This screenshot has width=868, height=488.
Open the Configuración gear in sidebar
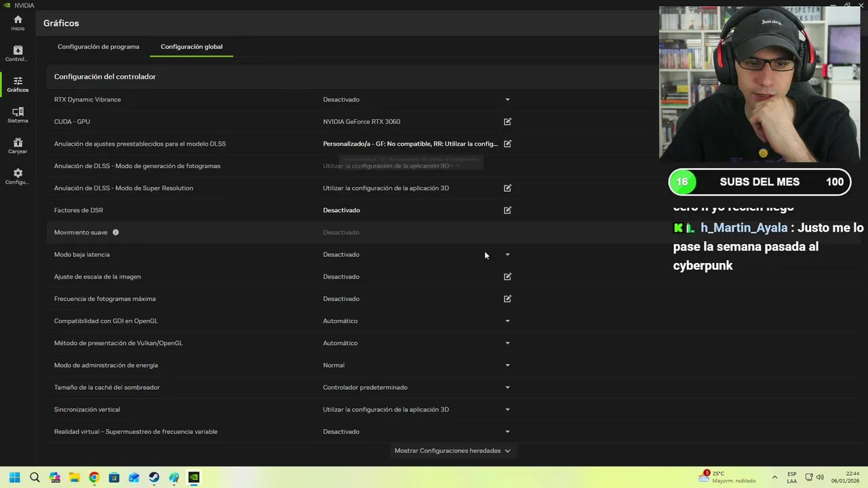[18, 177]
